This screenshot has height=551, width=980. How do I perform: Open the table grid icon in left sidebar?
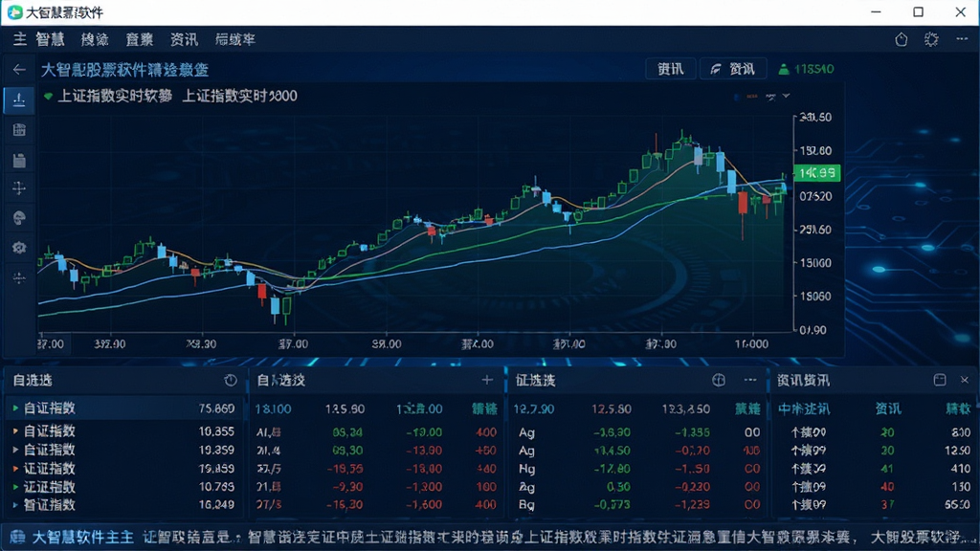click(19, 130)
